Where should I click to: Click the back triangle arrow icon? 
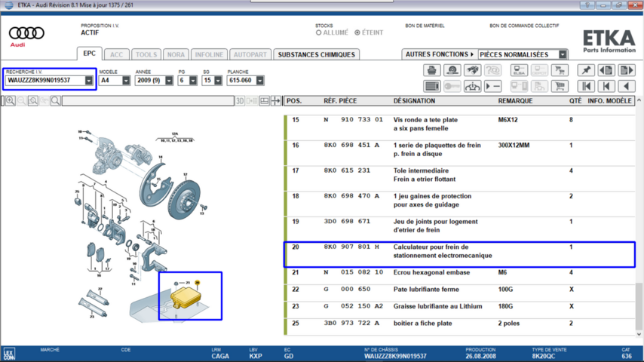tap(627, 86)
